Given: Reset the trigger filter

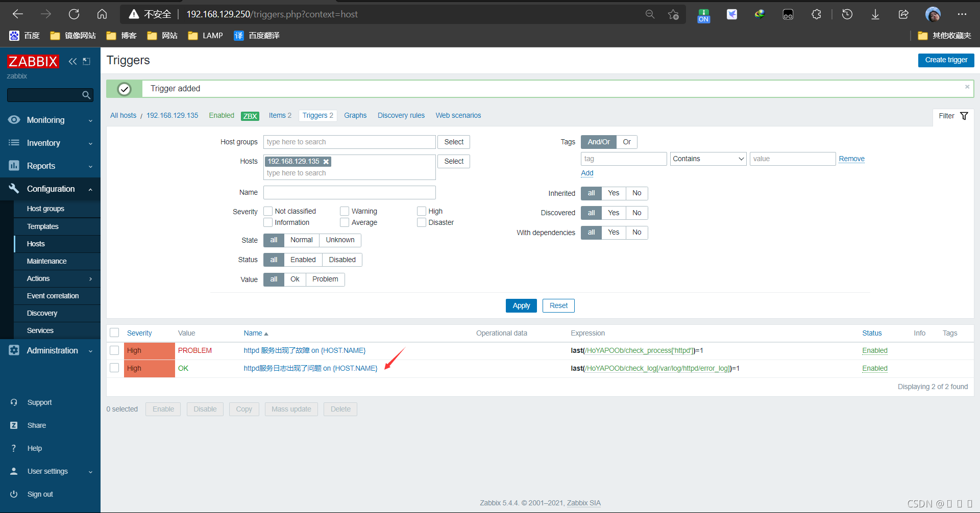Looking at the screenshot, I should [x=558, y=305].
